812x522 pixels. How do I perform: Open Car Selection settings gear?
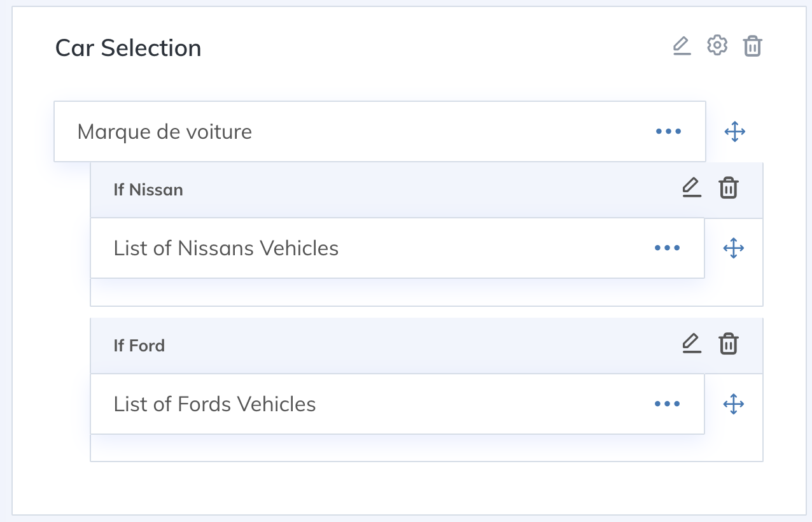pyautogui.click(x=717, y=46)
